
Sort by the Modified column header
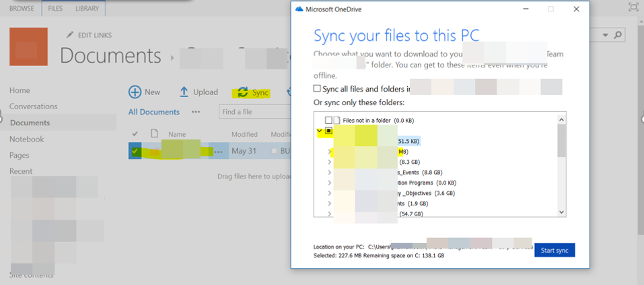pos(244,134)
